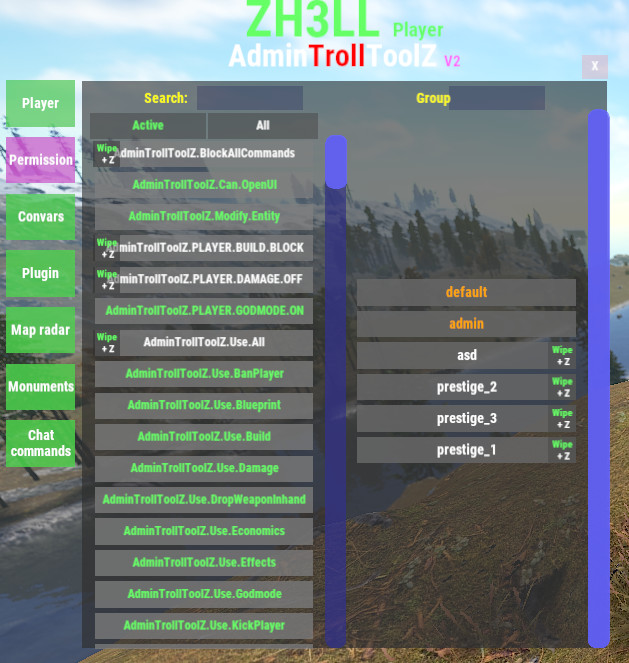The width and height of the screenshot is (629, 663).
Task: Click Wipe +Z beside Use.All
Action: coord(107,343)
